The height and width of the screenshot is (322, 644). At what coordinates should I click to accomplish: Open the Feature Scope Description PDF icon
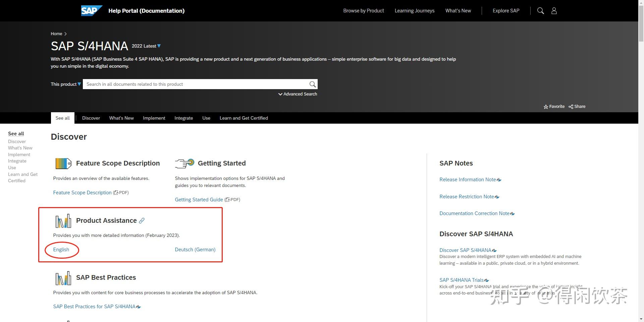115,193
